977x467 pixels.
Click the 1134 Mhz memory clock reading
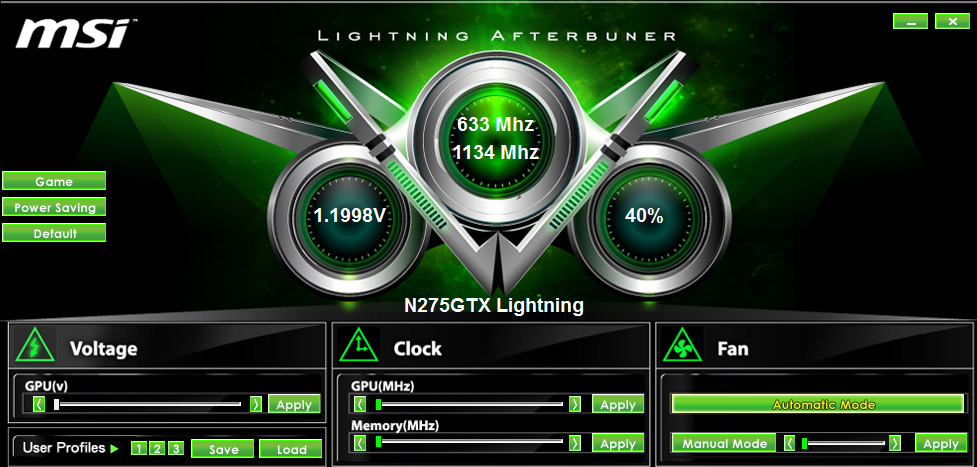[495, 152]
